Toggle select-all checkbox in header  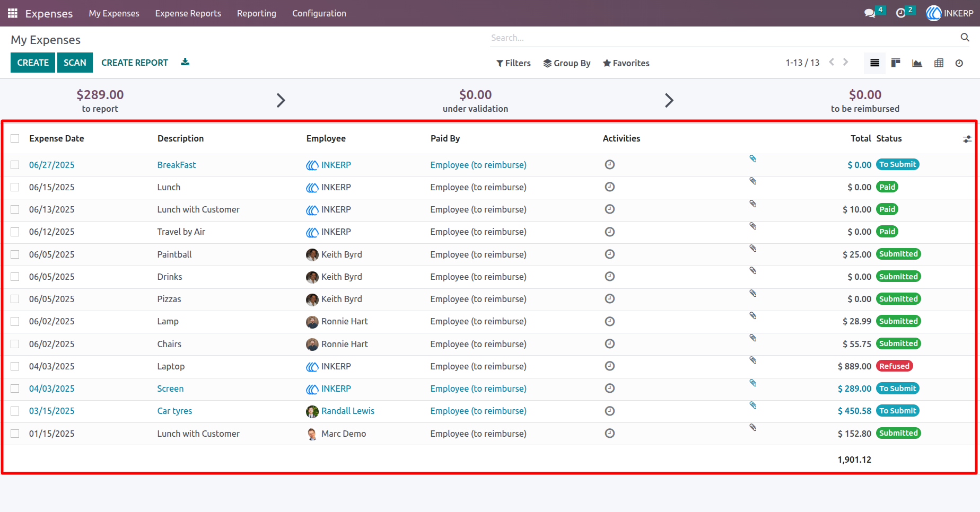coord(15,138)
